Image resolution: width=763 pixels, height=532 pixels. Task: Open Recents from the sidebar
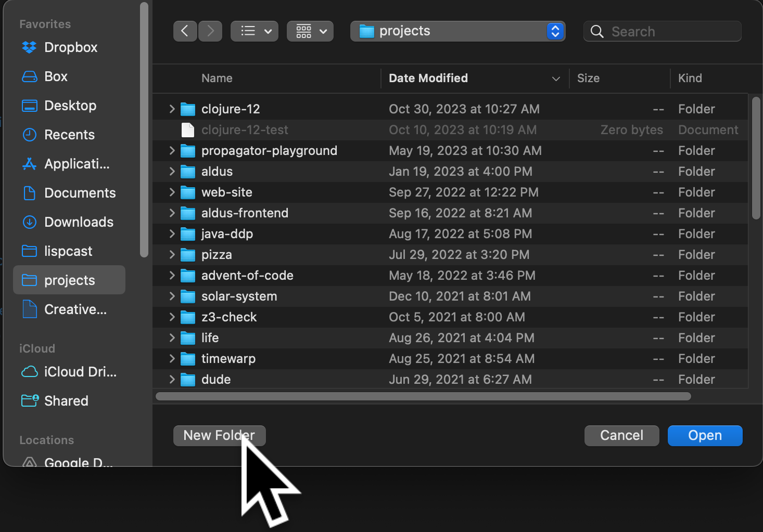(x=69, y=135)
